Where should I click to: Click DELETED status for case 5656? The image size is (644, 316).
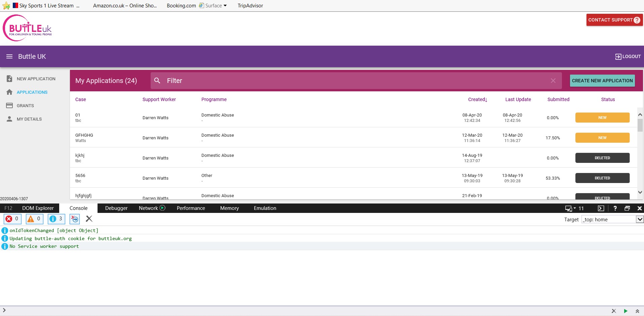click(x=602, y=178)
